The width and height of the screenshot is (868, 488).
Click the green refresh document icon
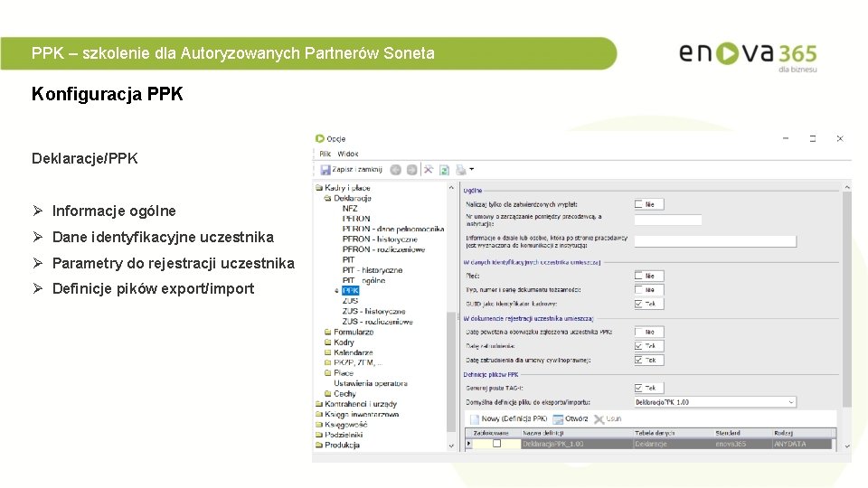pos(444,170)
